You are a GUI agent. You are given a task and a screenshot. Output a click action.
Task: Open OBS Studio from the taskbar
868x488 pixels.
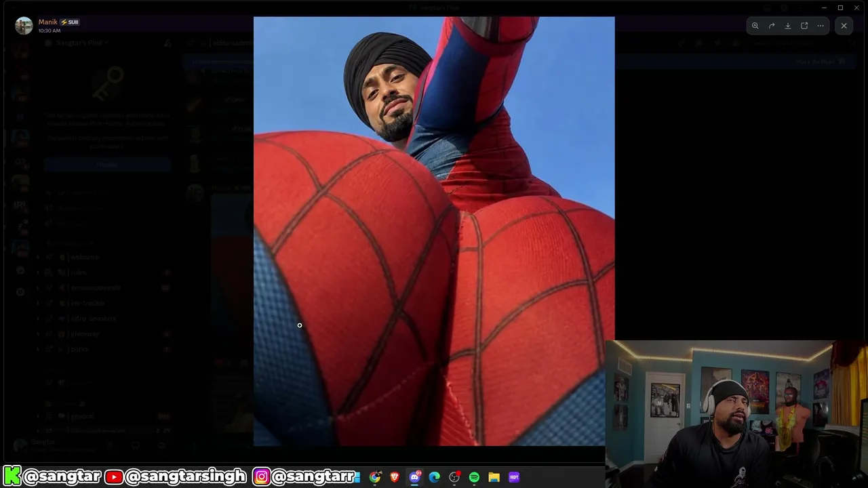pos(454,477)
